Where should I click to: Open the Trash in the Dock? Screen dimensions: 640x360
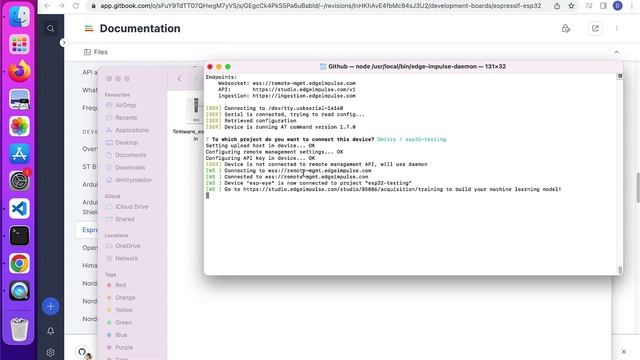(19, 329)
